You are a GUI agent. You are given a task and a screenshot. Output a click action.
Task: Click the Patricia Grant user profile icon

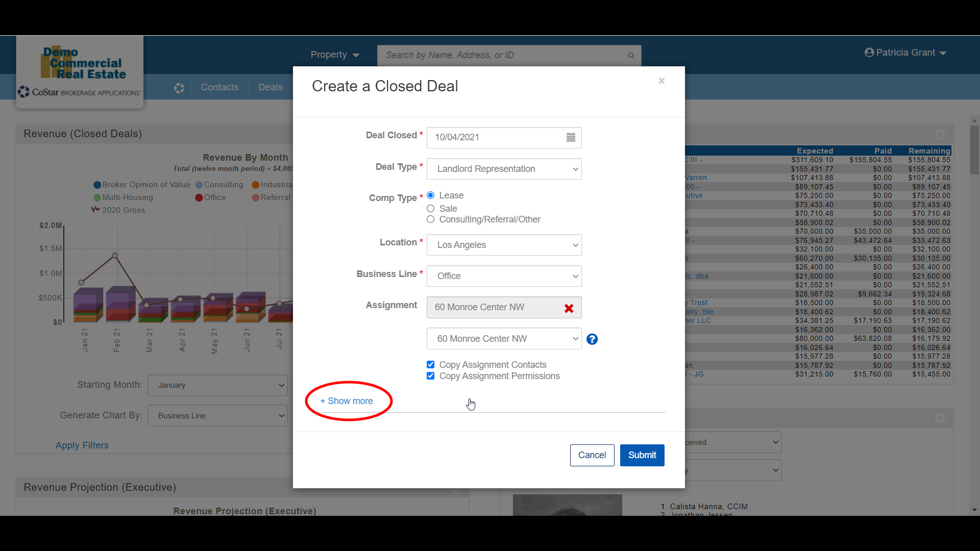click(x=869, y=53)
